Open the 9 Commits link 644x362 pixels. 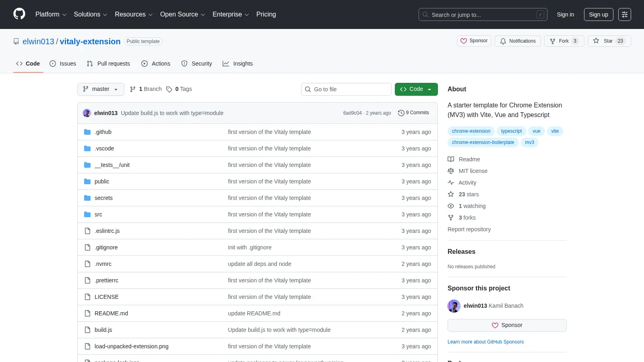click(413, 113)
